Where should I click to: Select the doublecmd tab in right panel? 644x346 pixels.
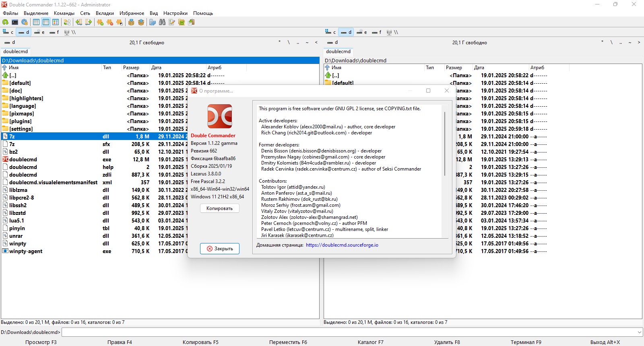338,51
